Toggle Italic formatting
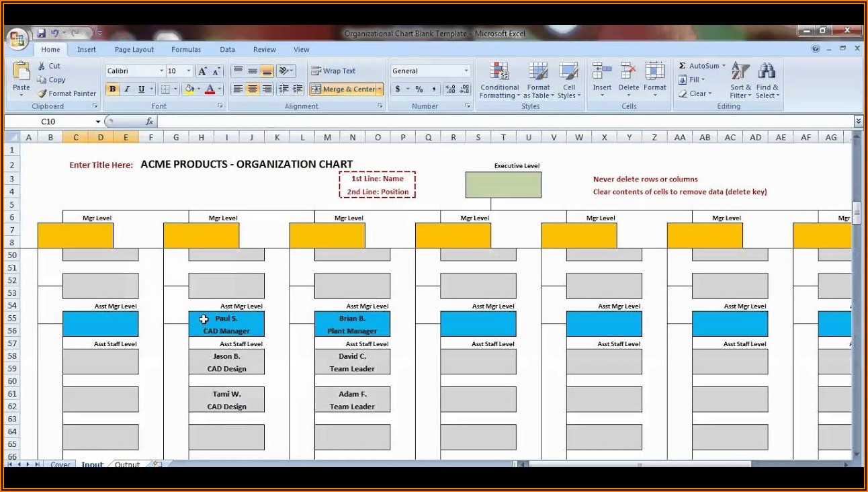Image resolution: width=868 pixels, height=492 pixels. pyautogui.click(x=126, y=89)
